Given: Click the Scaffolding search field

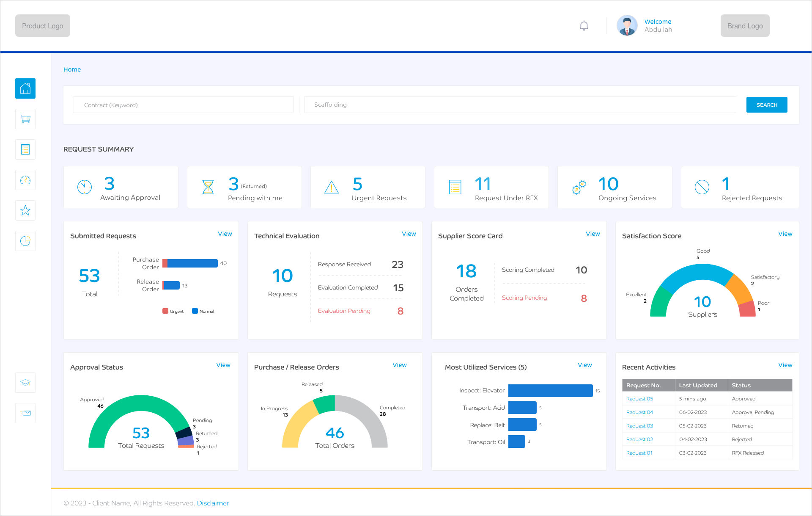Looking at the screenshot, I should [x=520, y=105].
